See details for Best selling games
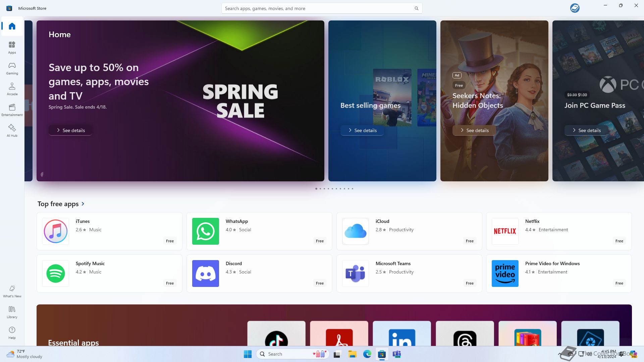 pos(362,130)
